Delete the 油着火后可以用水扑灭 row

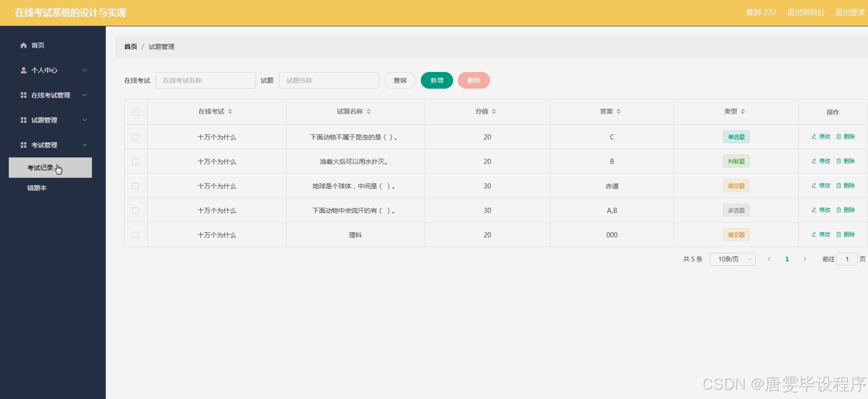tap(845, 161)
